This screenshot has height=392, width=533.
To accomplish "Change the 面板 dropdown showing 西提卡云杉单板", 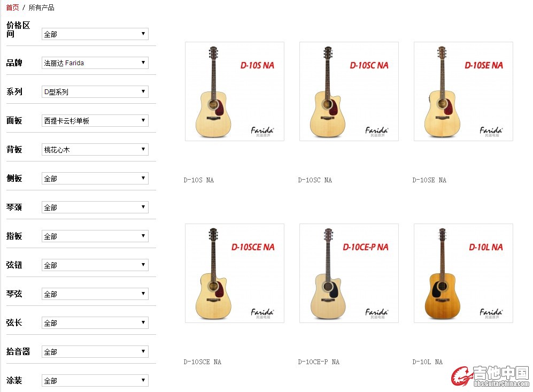I will 95,121.
